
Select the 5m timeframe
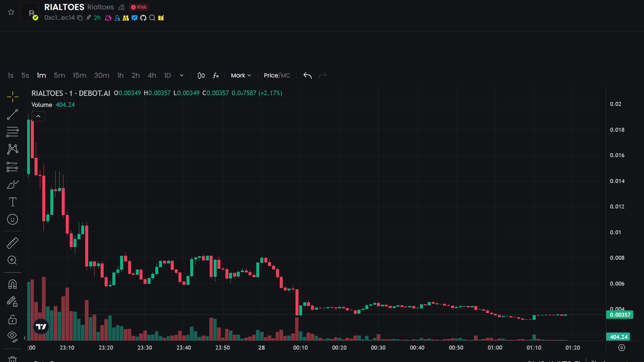click(59, 76)
